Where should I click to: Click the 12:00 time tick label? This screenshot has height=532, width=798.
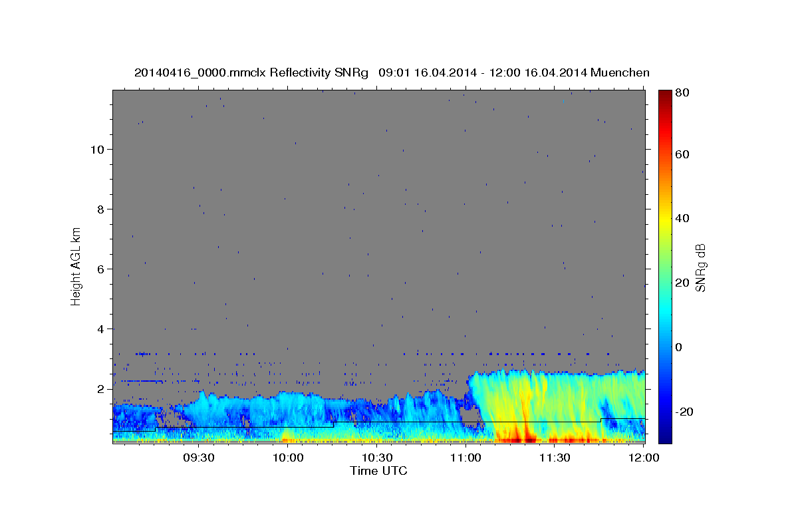(644, 458)
